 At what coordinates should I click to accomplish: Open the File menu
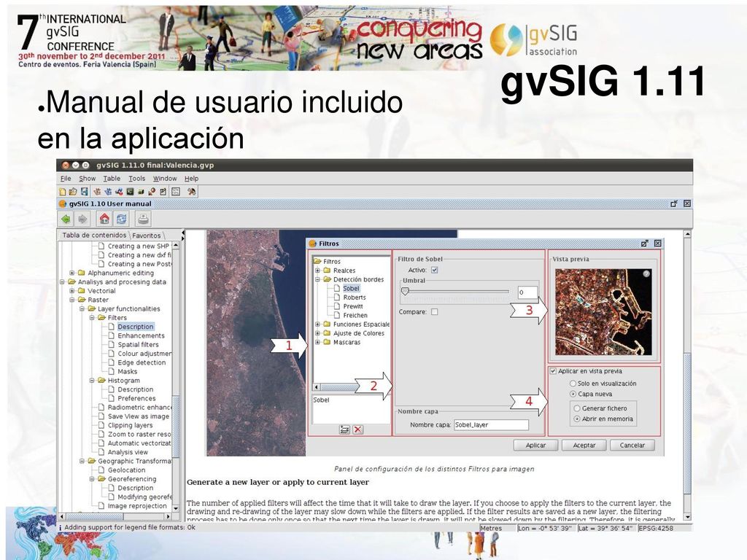click(66, 179)
